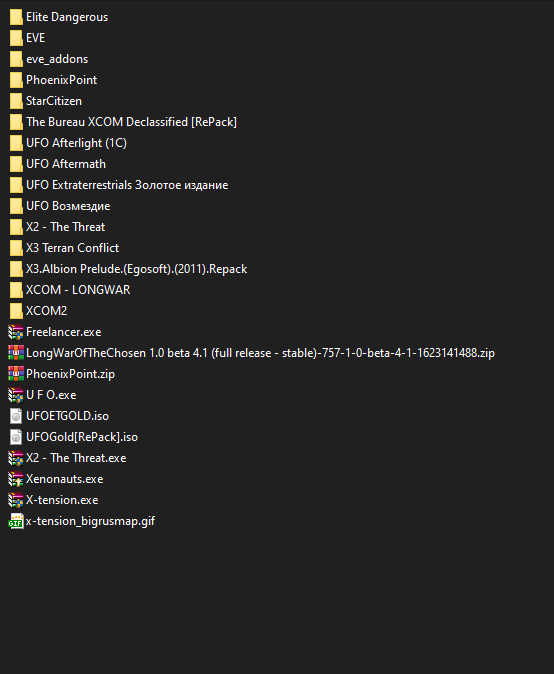Click the eve_addons folder label
Screen dimensions: 554x674
click(x=57, y=59)
